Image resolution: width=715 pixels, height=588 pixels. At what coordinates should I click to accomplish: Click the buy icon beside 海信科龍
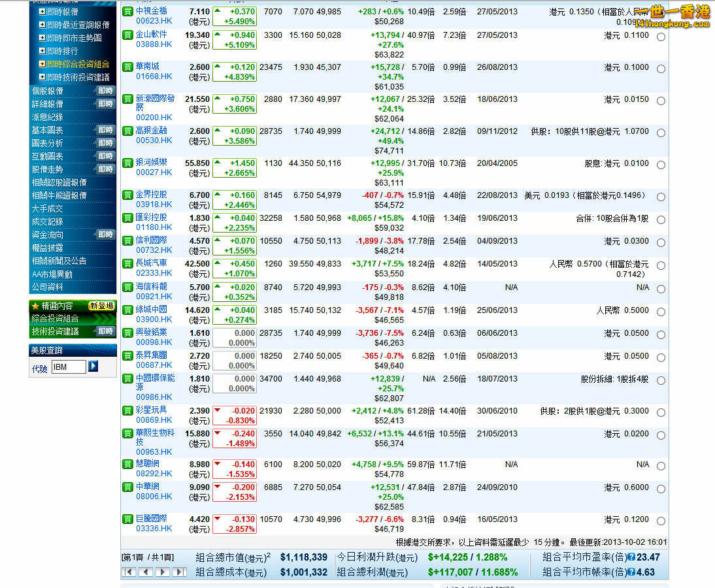click(x=127, y=287)
